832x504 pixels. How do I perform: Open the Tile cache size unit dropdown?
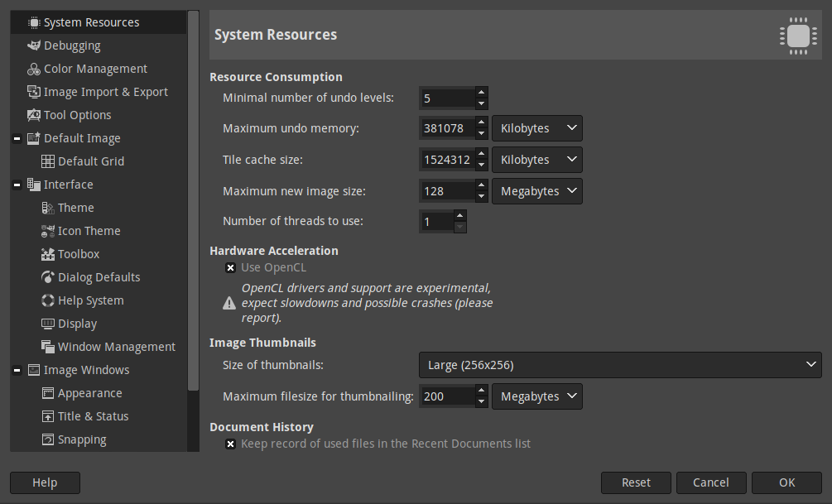click(x=537, y=160)
